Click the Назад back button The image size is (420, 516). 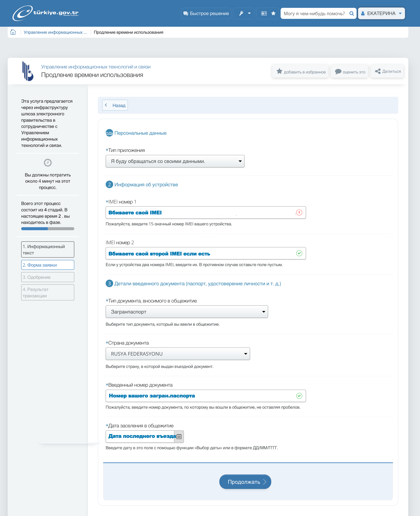pyautogui.click(x=115, y=105)
